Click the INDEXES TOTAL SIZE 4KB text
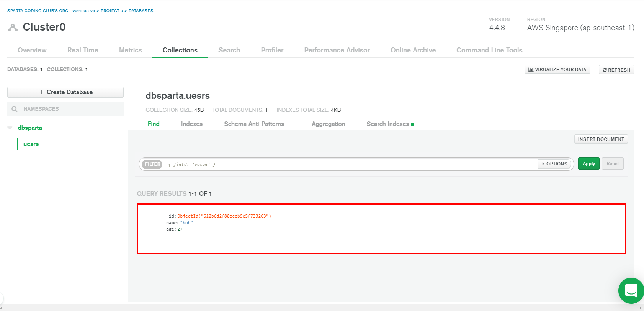Viewport: 644px width, 311px height. (309, 110)
